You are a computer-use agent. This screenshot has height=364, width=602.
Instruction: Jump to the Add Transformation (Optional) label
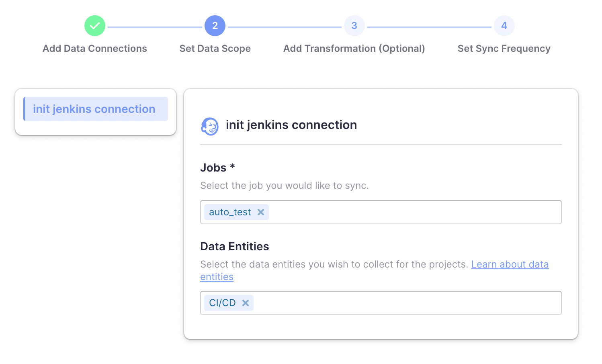(x=354, y=49)
